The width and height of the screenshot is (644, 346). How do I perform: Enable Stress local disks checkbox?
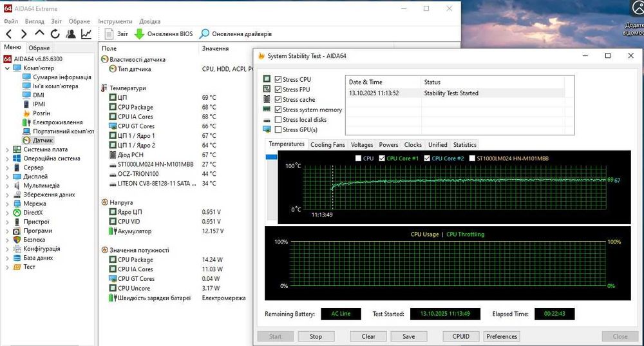tap(278, 120)
